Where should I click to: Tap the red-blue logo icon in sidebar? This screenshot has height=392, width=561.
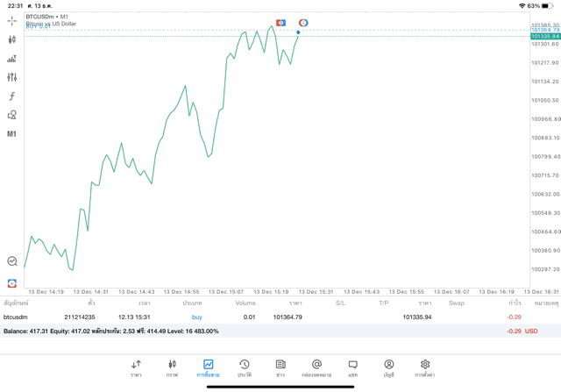click(x=12, y=282)
